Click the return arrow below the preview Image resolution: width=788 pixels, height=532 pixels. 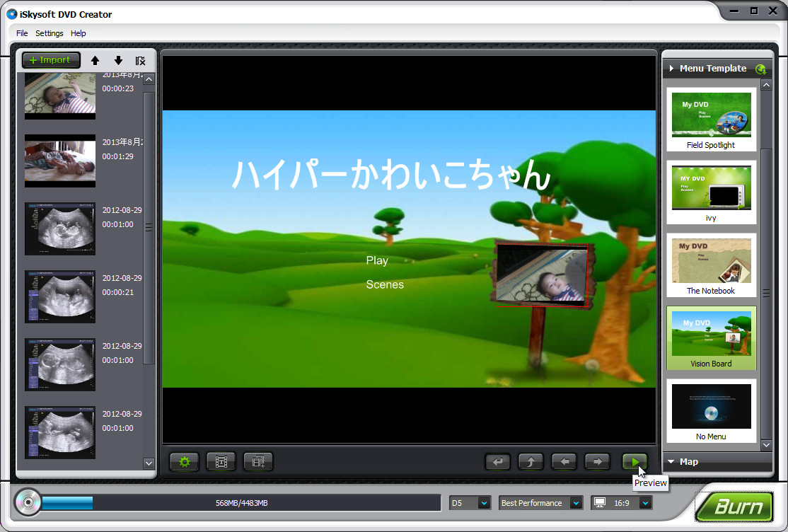(497, 461)
